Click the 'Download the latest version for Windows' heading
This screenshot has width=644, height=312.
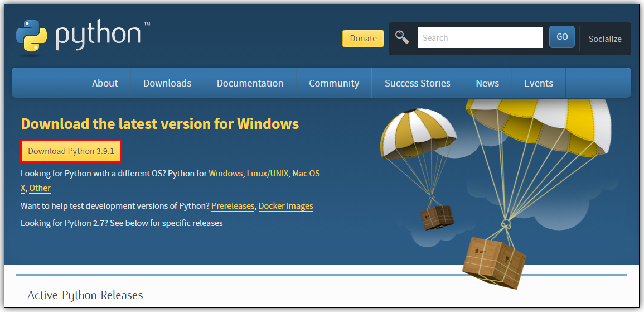click(x=160, y=124)
